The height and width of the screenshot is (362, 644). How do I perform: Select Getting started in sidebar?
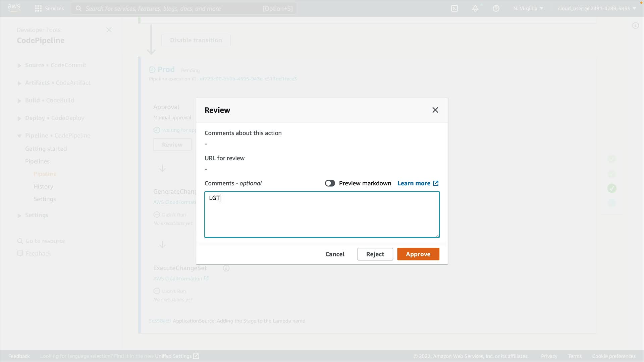[x=46, y=149]
